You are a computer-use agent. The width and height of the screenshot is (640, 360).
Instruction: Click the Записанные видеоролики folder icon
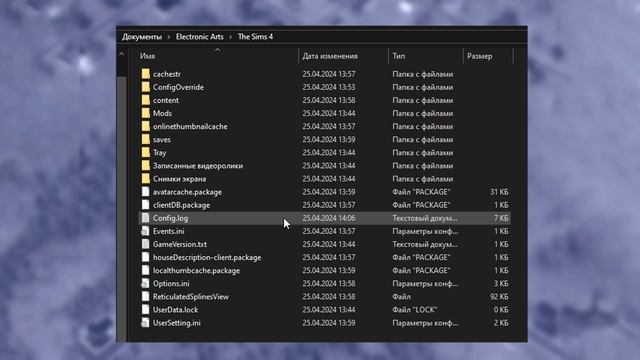coord(146,166)
